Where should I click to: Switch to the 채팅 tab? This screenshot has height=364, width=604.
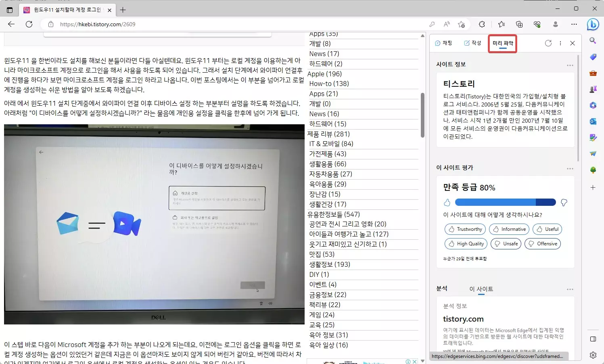pyautogui.click(x=443, y=43)
